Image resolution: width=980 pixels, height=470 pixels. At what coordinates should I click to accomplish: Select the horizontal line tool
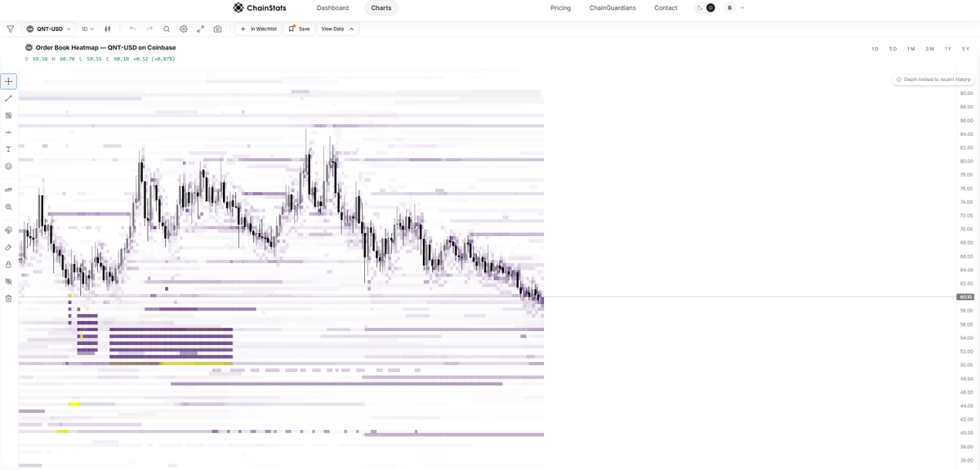[x=9, y=132]
